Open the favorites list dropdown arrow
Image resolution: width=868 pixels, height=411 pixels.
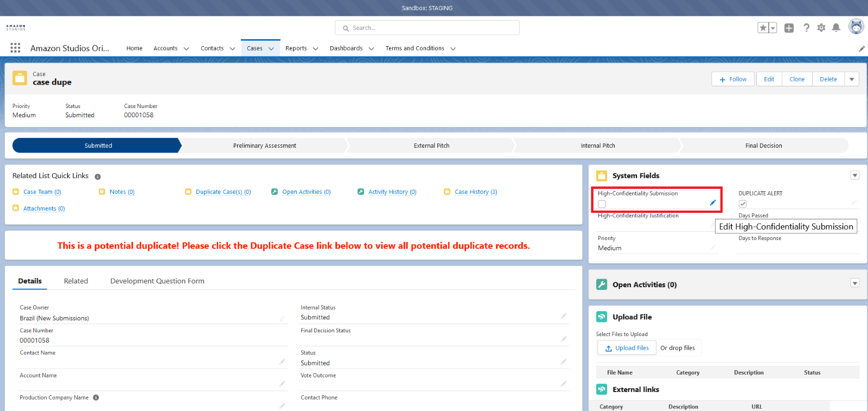(773, 28)
